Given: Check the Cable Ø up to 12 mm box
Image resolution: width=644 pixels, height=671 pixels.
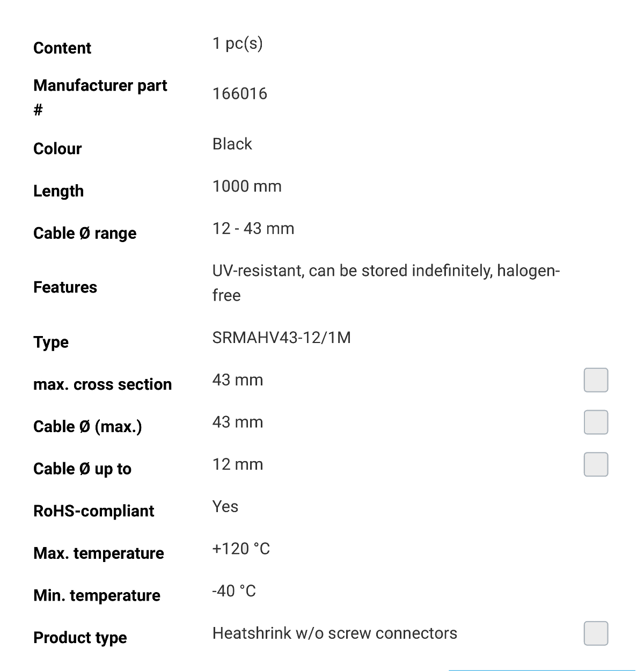Looking at the screenshot, I should (x=596, y=464).
